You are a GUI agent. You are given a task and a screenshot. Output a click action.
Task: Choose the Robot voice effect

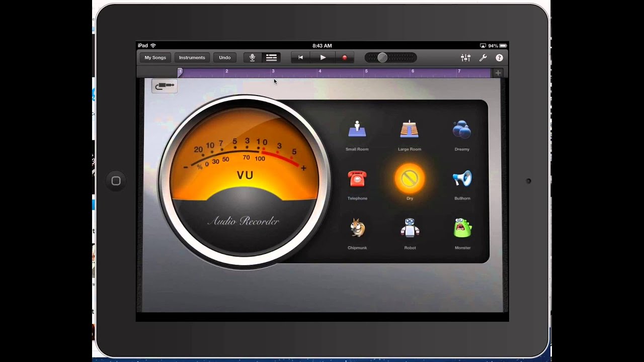(410, 228)
